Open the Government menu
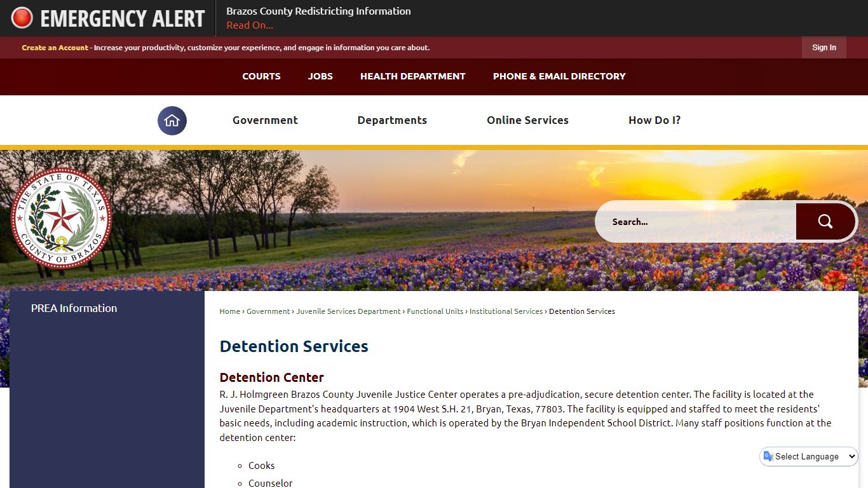The image size is (868, 488). [x=265, y=120]
